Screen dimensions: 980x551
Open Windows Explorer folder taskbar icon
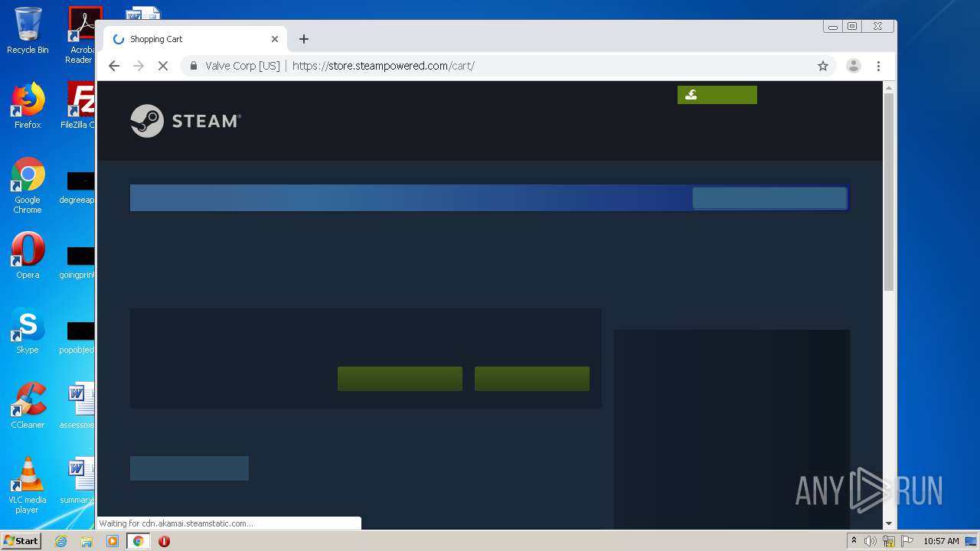tap(87, 541)
